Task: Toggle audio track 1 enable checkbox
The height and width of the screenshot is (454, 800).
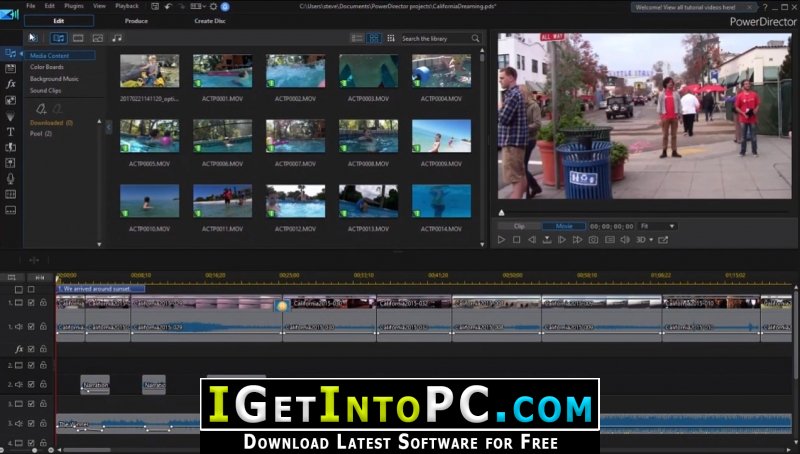Action: pyautogui.click(x=31, y=326)
